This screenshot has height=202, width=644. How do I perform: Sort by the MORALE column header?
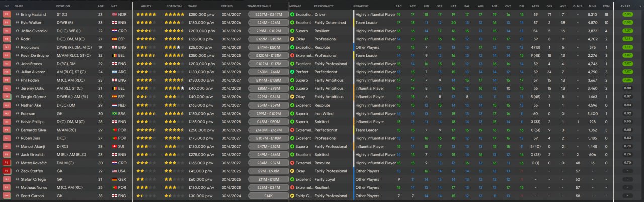coord(296,6)
